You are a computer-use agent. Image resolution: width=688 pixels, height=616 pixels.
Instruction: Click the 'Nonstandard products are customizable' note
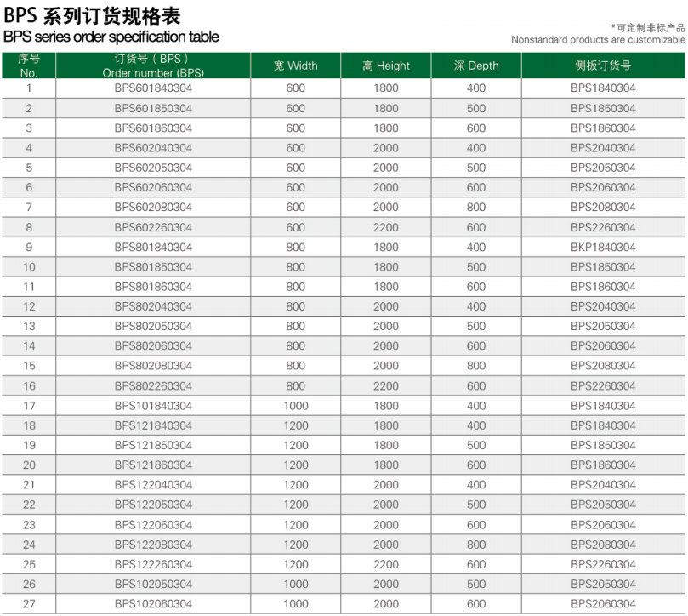pyautogui.click(x=598, y=39)
